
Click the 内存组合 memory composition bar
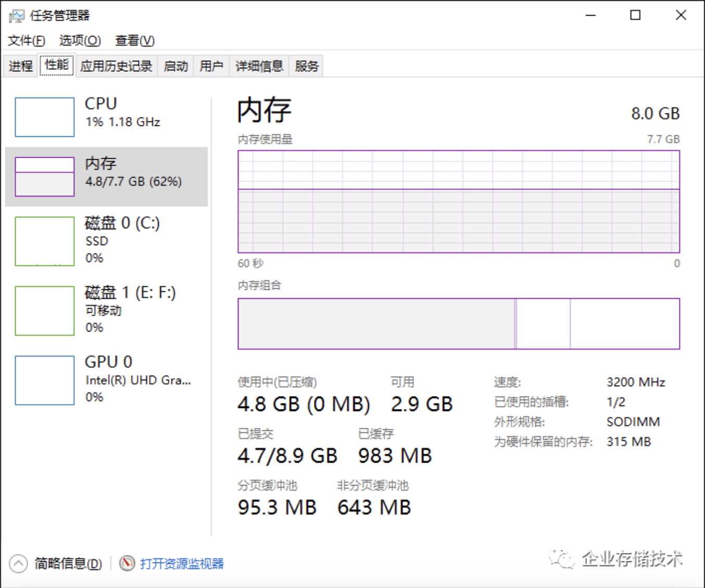click(x=458, y=324)
